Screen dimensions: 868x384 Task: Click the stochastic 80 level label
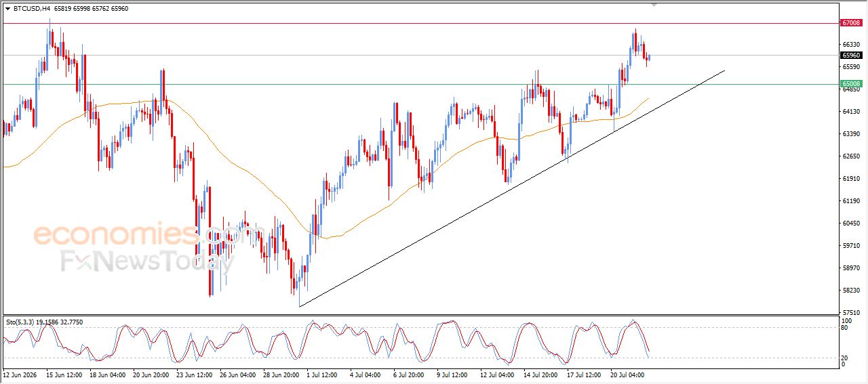click(x=844, y=328)
